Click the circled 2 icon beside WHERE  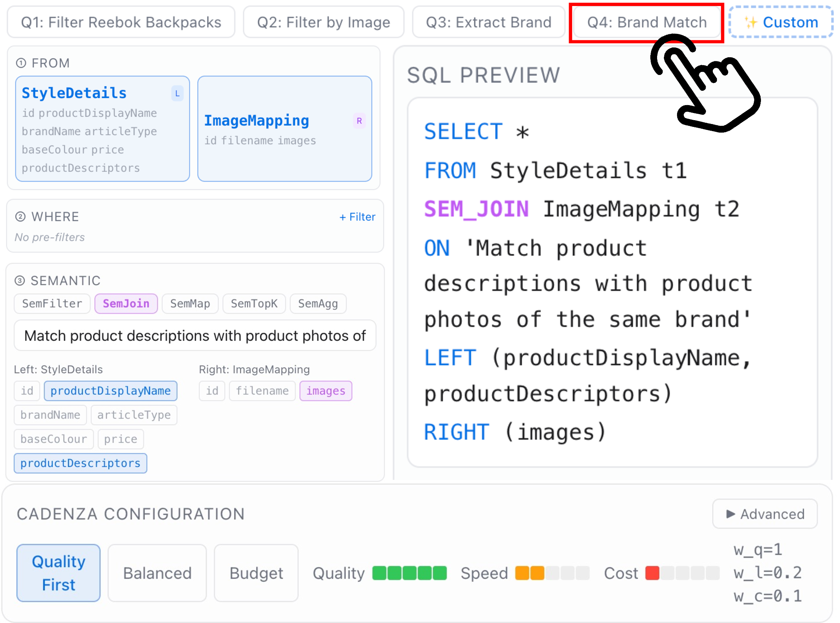coord(20,217)
